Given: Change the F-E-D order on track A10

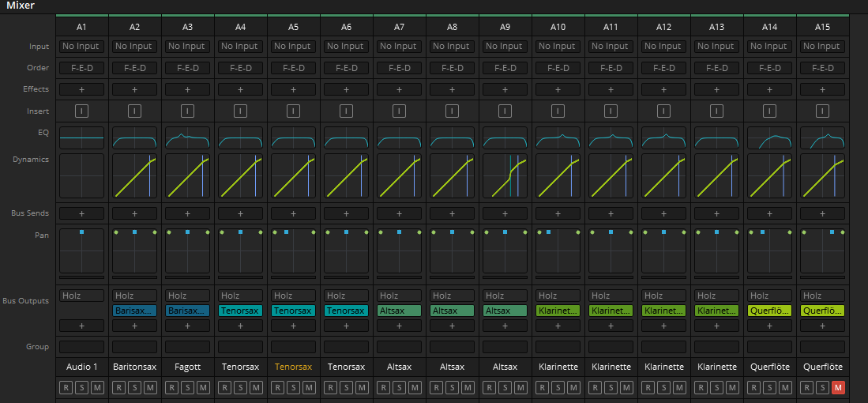Looking at the screenshot, I should click(x=558, y=68).
